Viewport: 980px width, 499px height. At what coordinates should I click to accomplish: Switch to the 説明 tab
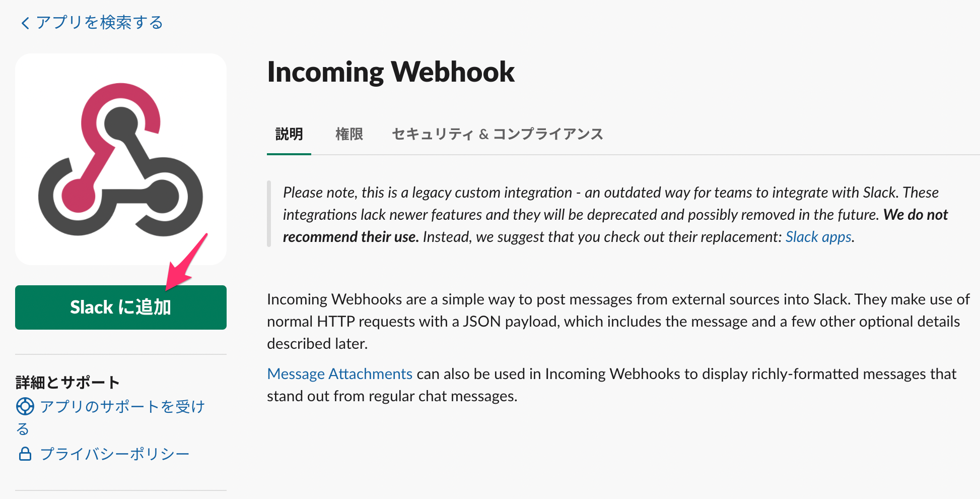click(289, 134)
